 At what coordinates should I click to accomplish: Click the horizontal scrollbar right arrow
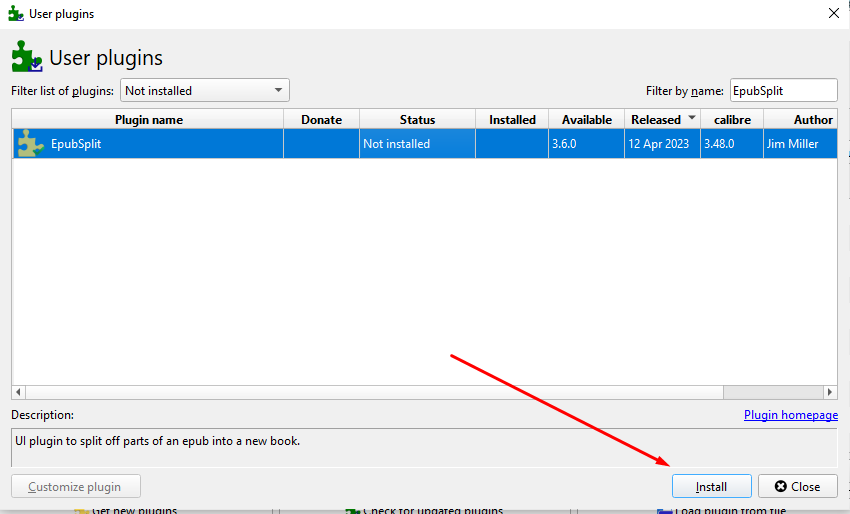pos(830,392)
